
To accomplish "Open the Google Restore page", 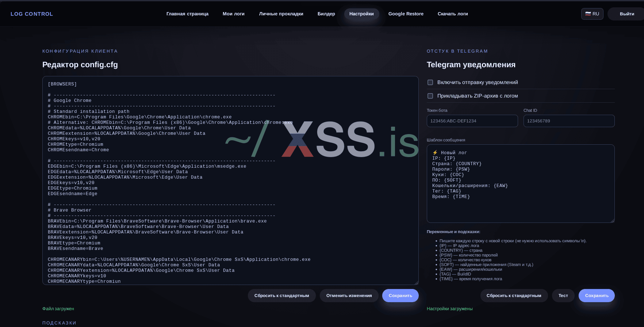I will coord(406,14).
